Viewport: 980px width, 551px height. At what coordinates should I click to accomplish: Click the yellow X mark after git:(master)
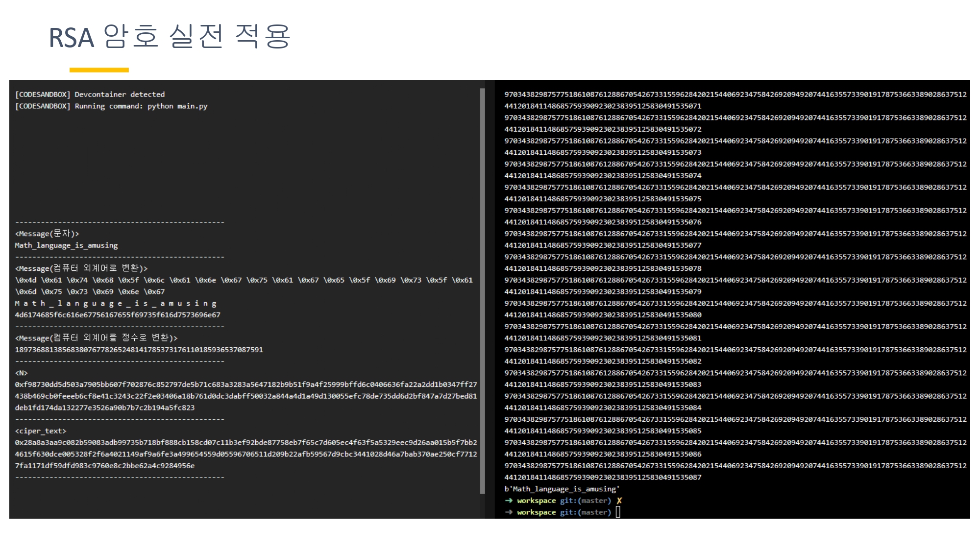click(x=619, y=501)
